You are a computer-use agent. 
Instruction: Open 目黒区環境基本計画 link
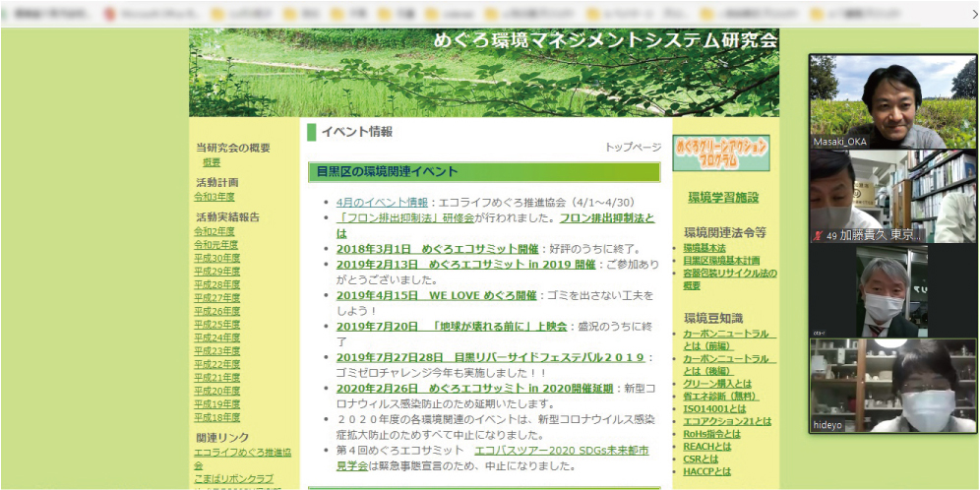pos(721,261)
